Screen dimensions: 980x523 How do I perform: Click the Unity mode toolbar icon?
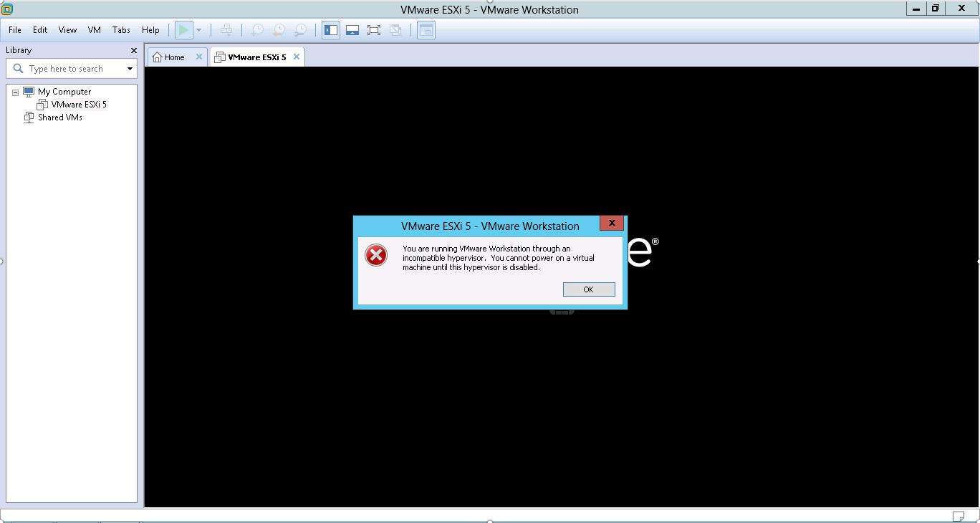[395, 30]
